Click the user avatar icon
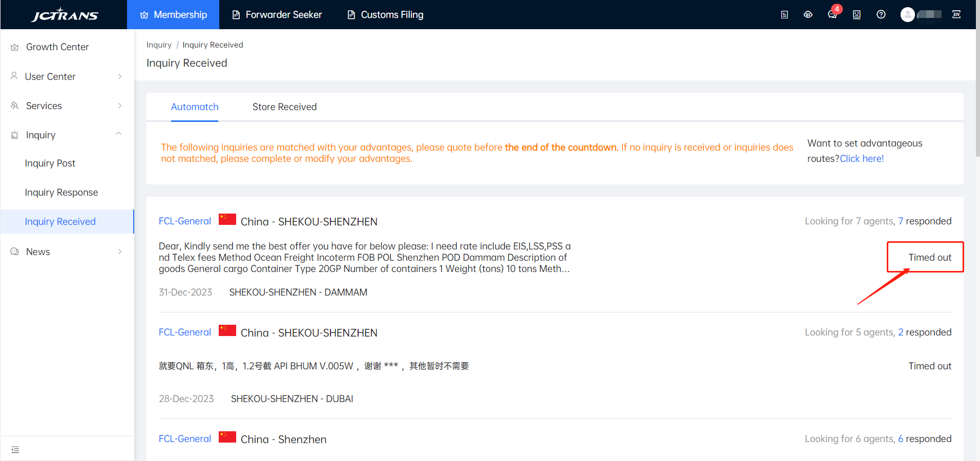This screenshot has width=980, height=461. coord(907,15)
